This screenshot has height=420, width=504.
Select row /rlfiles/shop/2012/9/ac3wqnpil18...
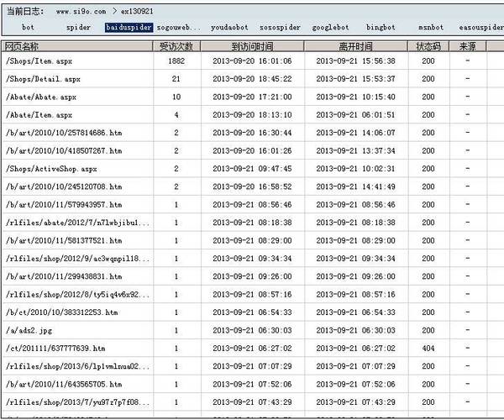[x=253, y=259]
